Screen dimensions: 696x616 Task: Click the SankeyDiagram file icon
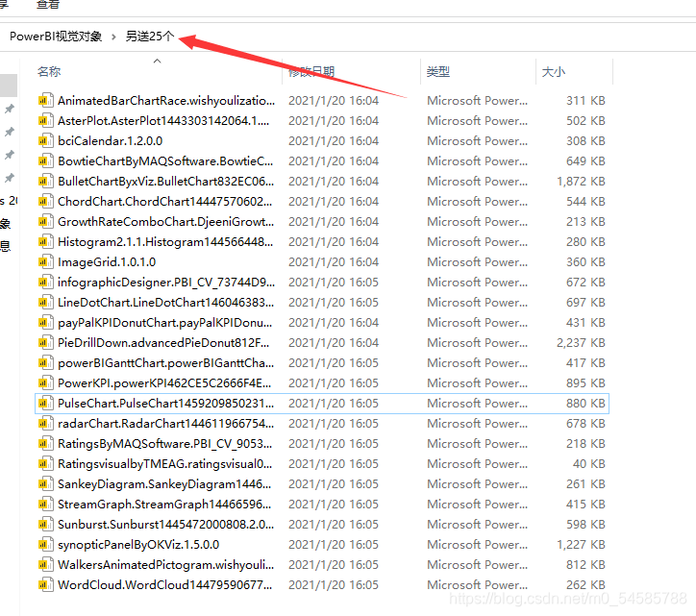coord(46,484)
